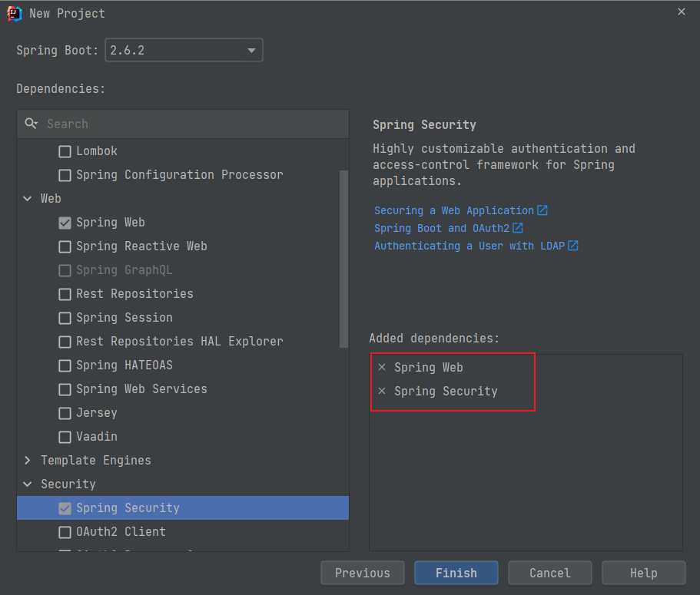
Task: Click the IntelliJ IDEA logo in title bar
Action: point(15,13)
